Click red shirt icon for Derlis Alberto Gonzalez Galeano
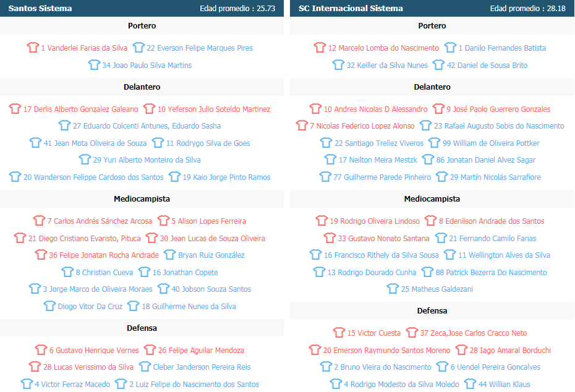This screenshot has width=575, height=392. click(x=15, y=109)
